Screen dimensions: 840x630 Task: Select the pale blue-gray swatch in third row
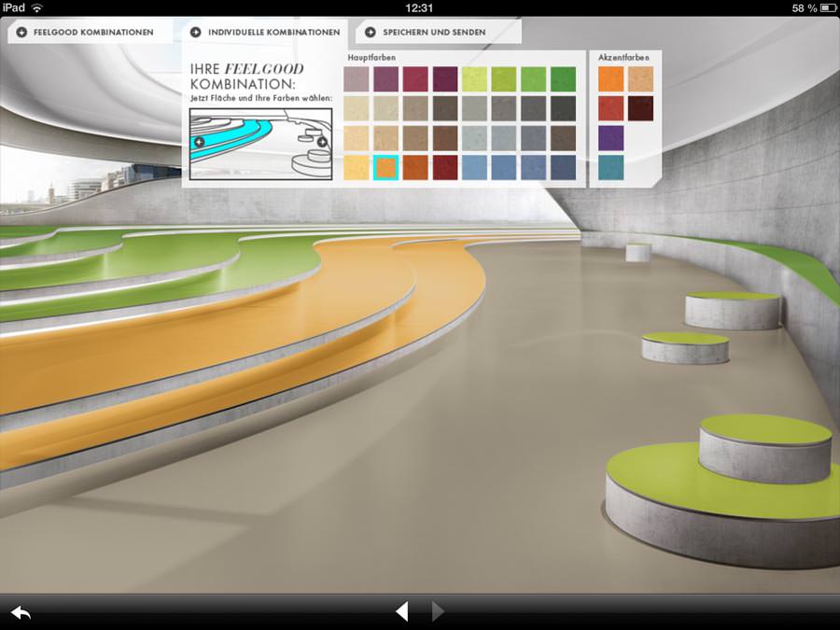[475, 138]
